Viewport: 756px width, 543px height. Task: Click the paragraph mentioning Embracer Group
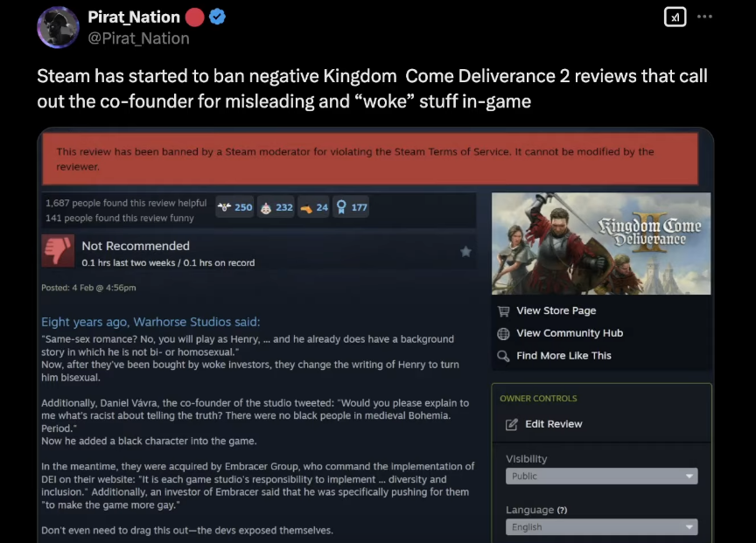click(258, 485)
